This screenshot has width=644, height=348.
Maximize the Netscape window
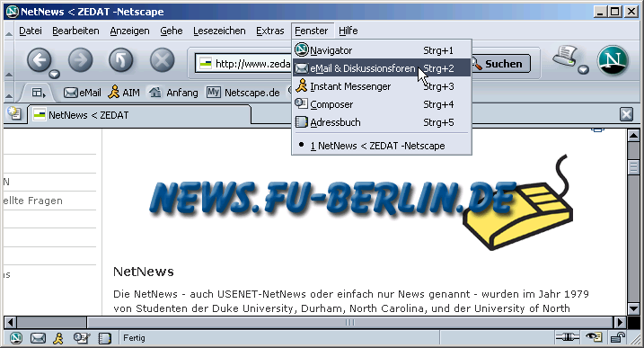pyautogui.click(x=615, y=12)
